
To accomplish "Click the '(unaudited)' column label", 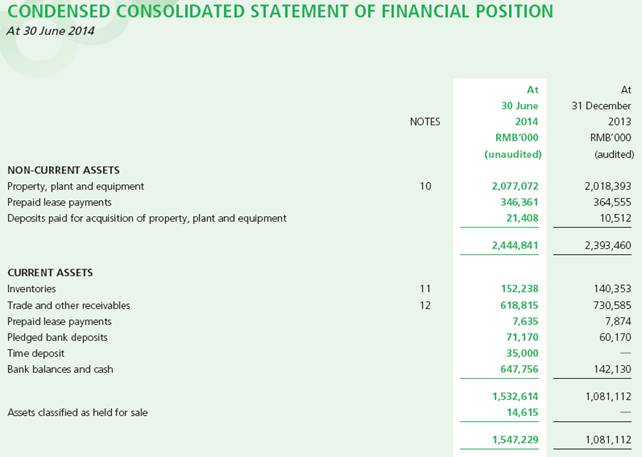I will click(x=513, y=154).
